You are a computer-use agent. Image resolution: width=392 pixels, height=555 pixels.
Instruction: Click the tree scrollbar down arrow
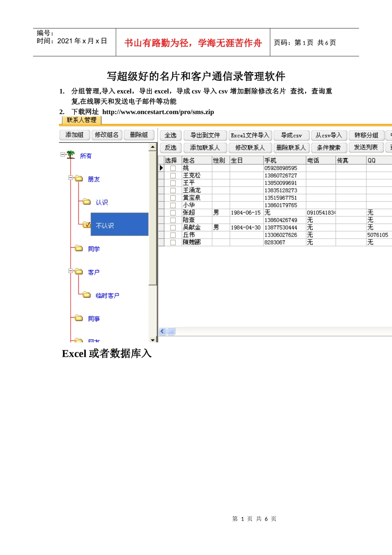[x=153, y=339]
